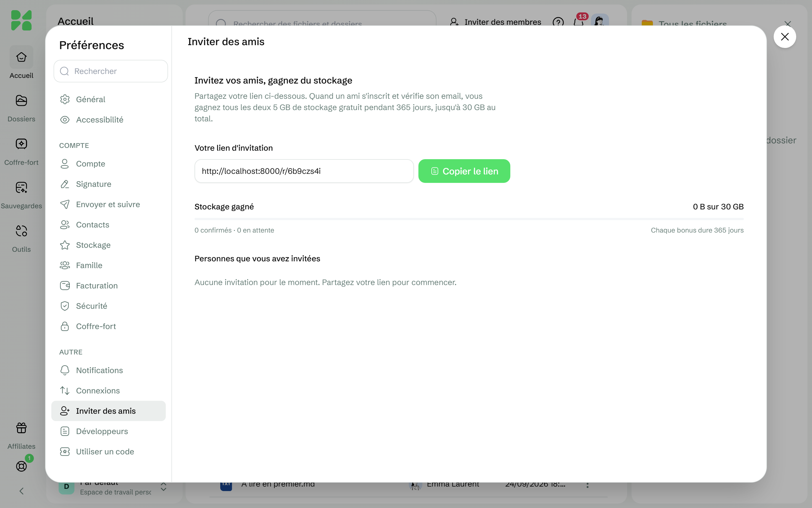Click the Stockage star icon
812x508 pixels.
pyautogui.click(x=65, y=245)
